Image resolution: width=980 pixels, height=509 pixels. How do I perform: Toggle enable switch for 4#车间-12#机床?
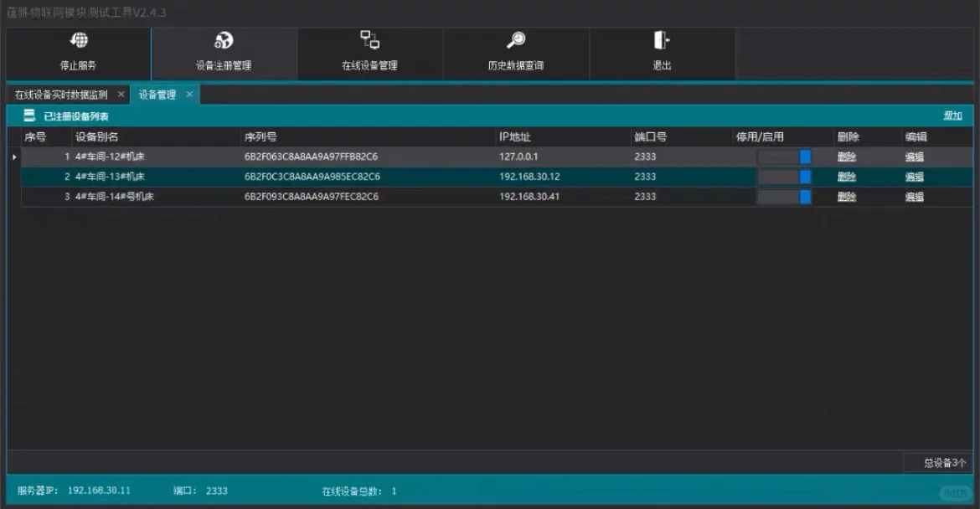(x=784, y=157)
